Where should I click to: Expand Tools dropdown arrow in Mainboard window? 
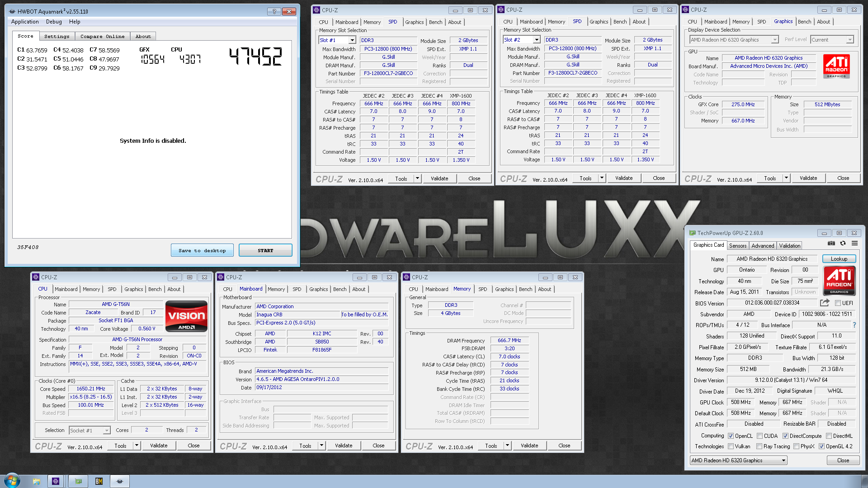coord(321,446)
